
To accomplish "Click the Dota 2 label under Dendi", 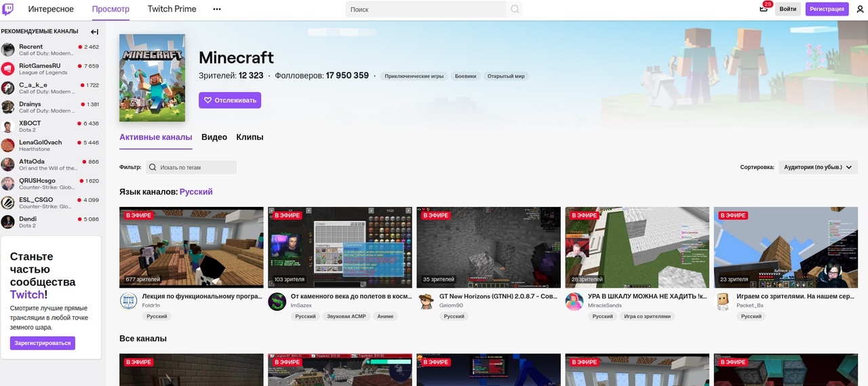I will click(x=27, y=225).
